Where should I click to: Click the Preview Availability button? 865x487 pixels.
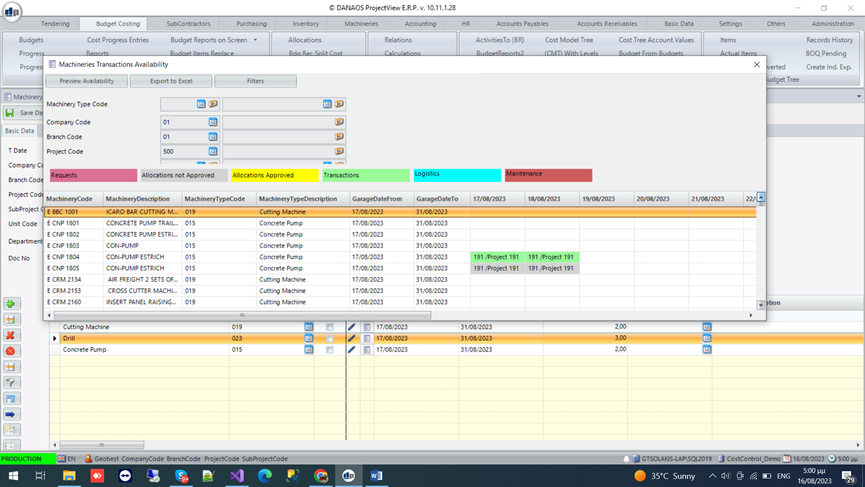[87, 81]
